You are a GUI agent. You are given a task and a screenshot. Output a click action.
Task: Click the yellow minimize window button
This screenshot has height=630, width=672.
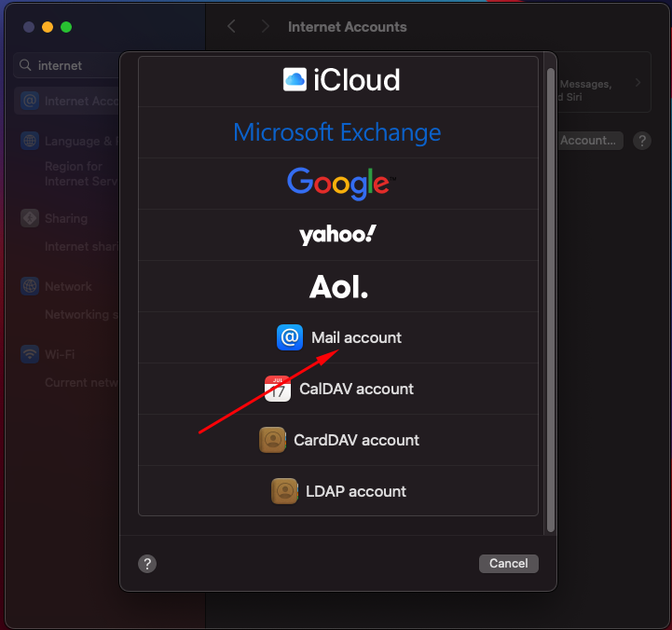pos(48,27)
